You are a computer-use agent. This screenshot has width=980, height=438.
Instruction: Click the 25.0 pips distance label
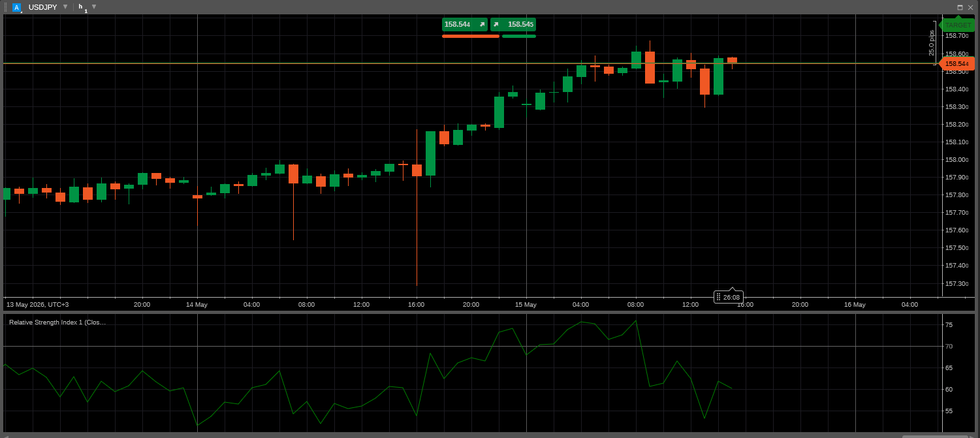pos(932,42)
